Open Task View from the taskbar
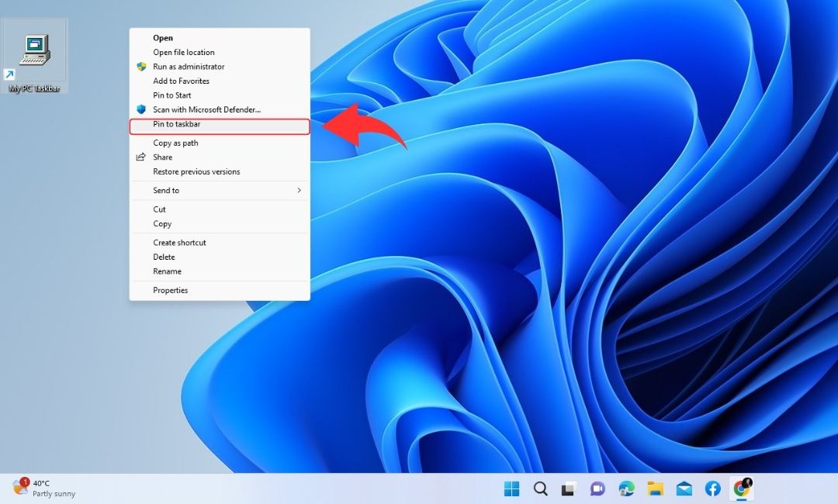 (x=569, y=488)
